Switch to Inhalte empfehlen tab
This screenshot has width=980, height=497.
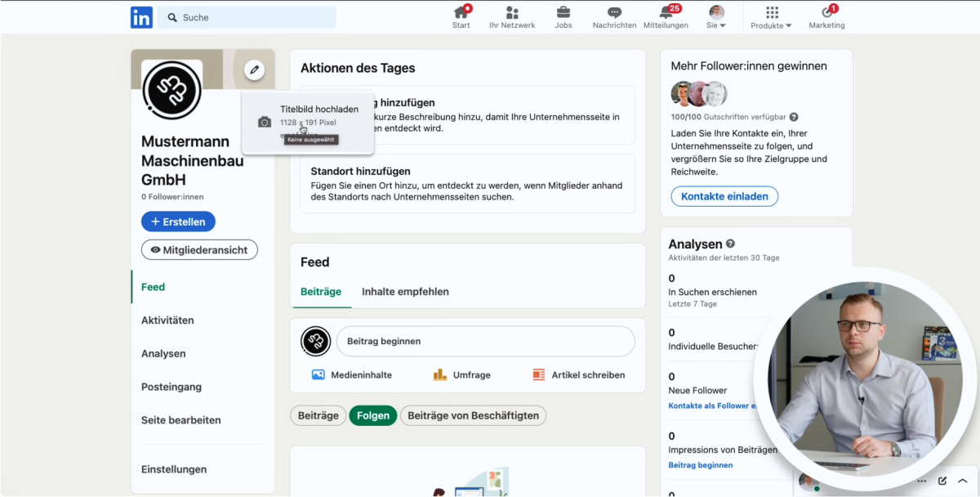[x=405, y=292]
